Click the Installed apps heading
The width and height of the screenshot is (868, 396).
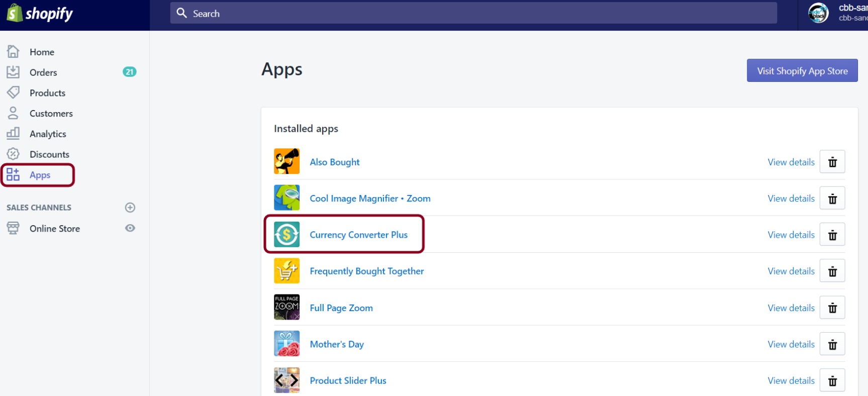click(306, 129)
